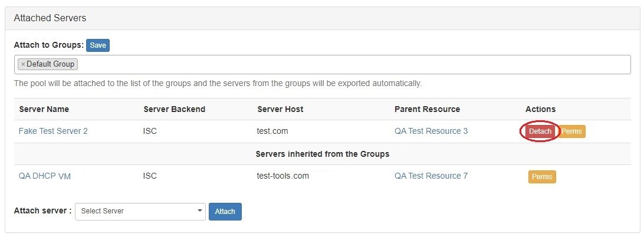Open the QA DHCP VM server link
The width and height of the screenshot is (644, 237).
[45, 176]
